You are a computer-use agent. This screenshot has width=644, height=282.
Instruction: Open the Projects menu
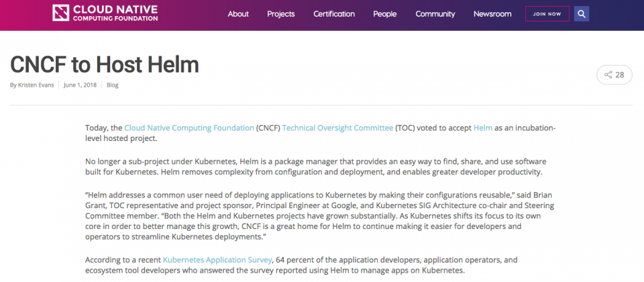(x=281, y=14)
